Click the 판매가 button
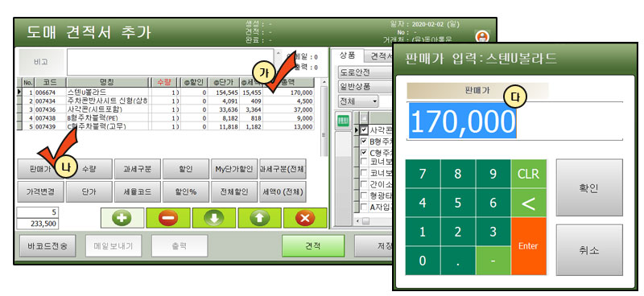The image size is (644, 296). [x=40, y=169]
